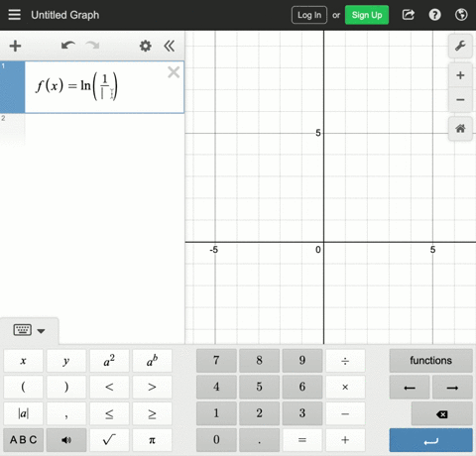Toggle visibility of expression 1
This screenshot has width=476, height=456.
pyautogui.click(x=12, y=87)
